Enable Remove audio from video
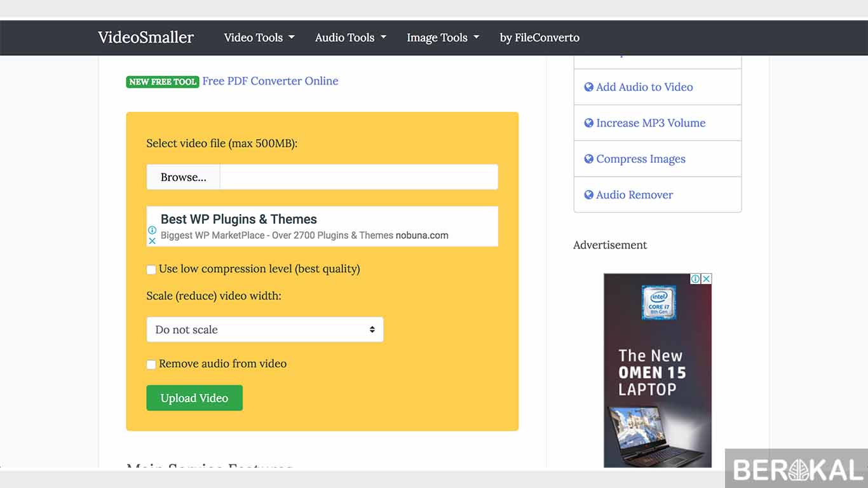 [151, 364]
